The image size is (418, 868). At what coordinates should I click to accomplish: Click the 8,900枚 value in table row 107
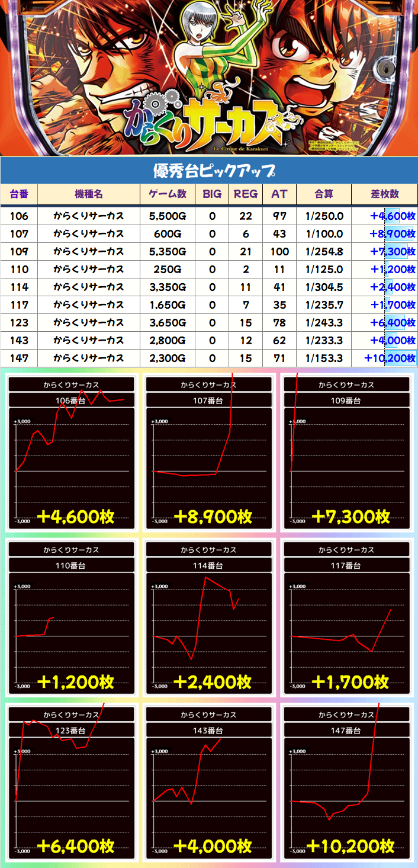pos(391,234)
